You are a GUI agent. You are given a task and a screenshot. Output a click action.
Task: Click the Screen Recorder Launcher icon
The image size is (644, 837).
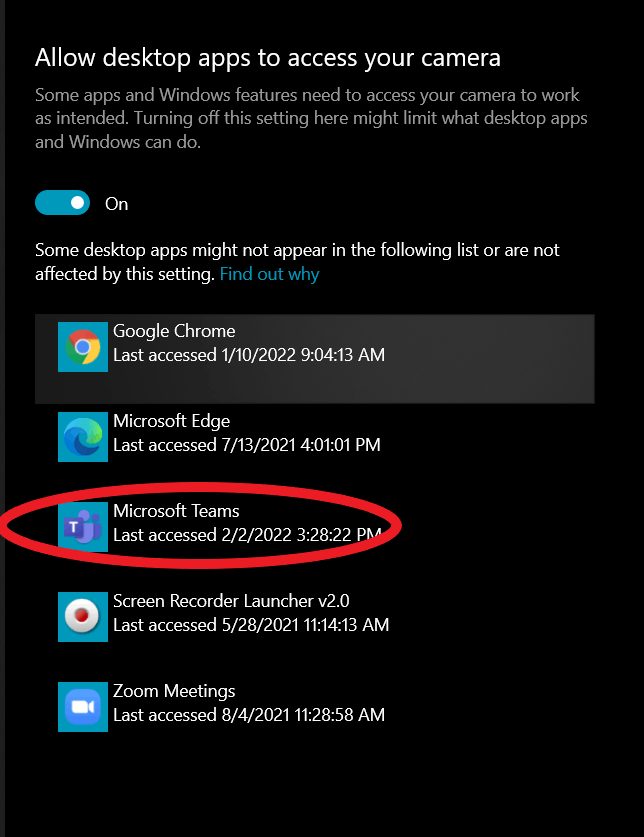point(83,617)
